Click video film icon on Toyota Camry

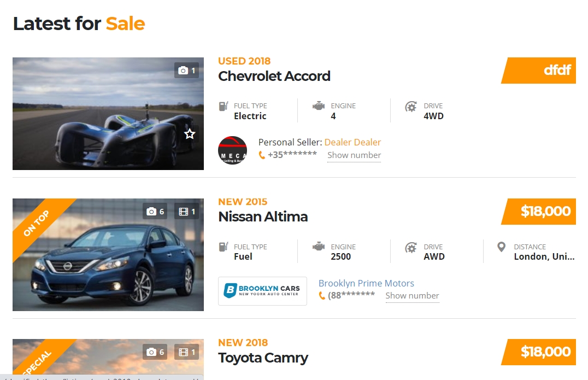[184, 353]
